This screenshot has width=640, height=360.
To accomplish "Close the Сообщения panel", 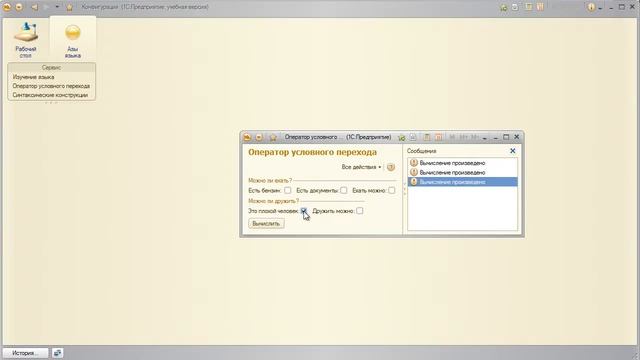I will click(x=513, y=151).
